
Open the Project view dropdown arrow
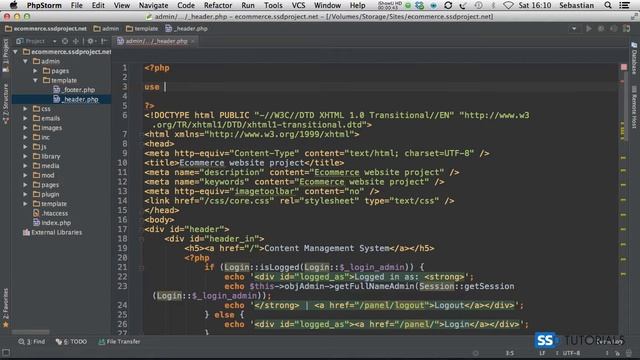tap(54, 41)
